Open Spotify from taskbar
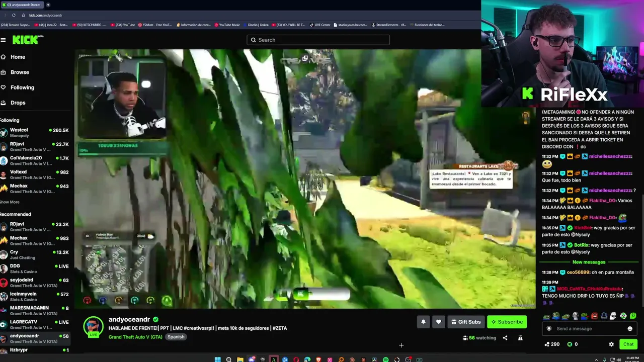This screenshot has height=362, width=644. pos(386,359)
